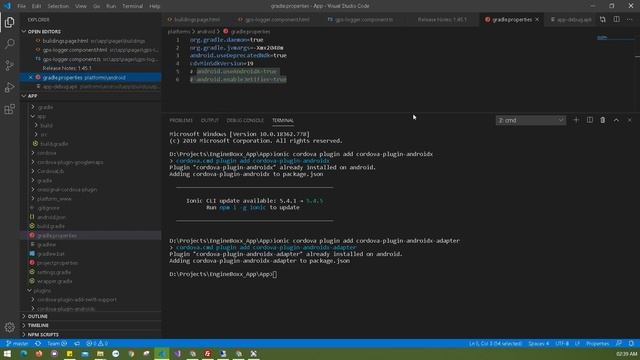Viewport: 640px width, 360px height.
Task: Close the terminal panel
Action: pos(629,120)
